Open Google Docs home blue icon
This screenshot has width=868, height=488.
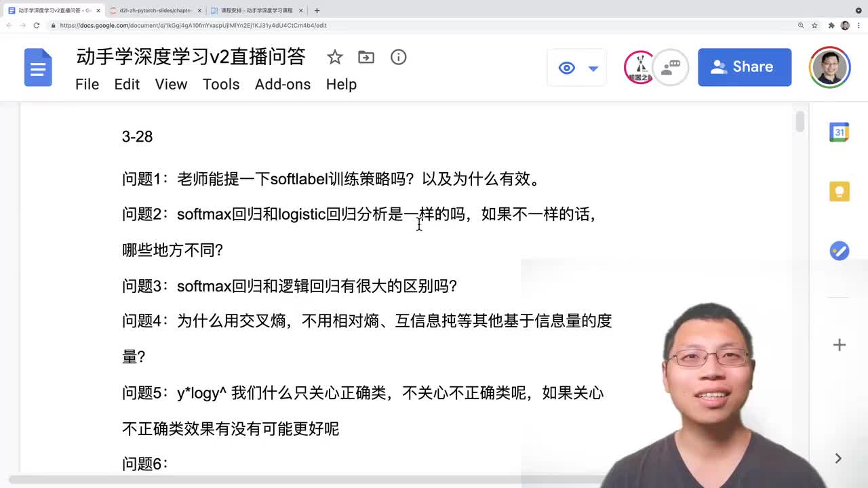pyautogui.click(x=38, y=67)
